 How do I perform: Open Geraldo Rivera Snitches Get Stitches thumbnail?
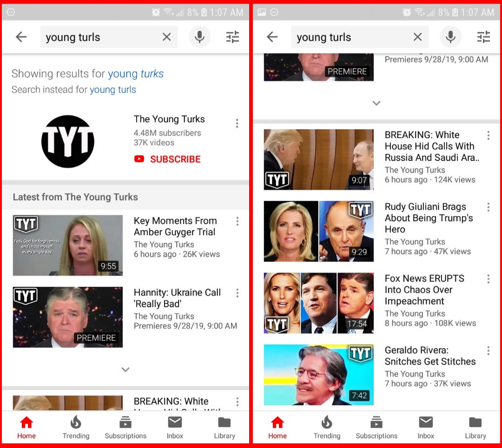(319, 375)
